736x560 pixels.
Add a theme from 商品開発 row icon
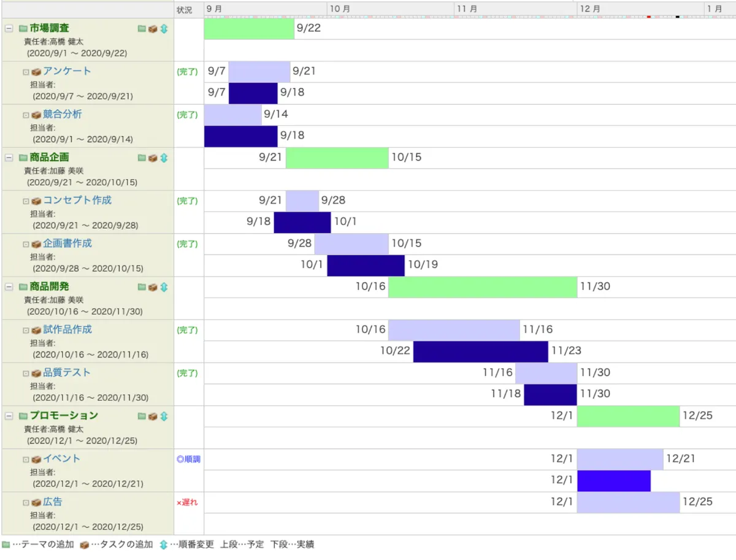pyautogui.click(x=142, y=287)
